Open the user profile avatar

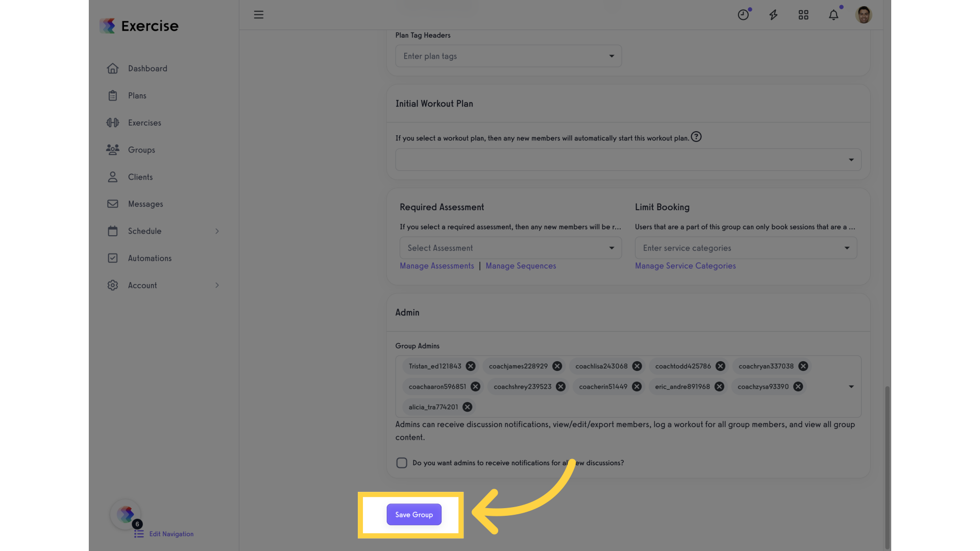pyautogui.click(x=864, y=15)
